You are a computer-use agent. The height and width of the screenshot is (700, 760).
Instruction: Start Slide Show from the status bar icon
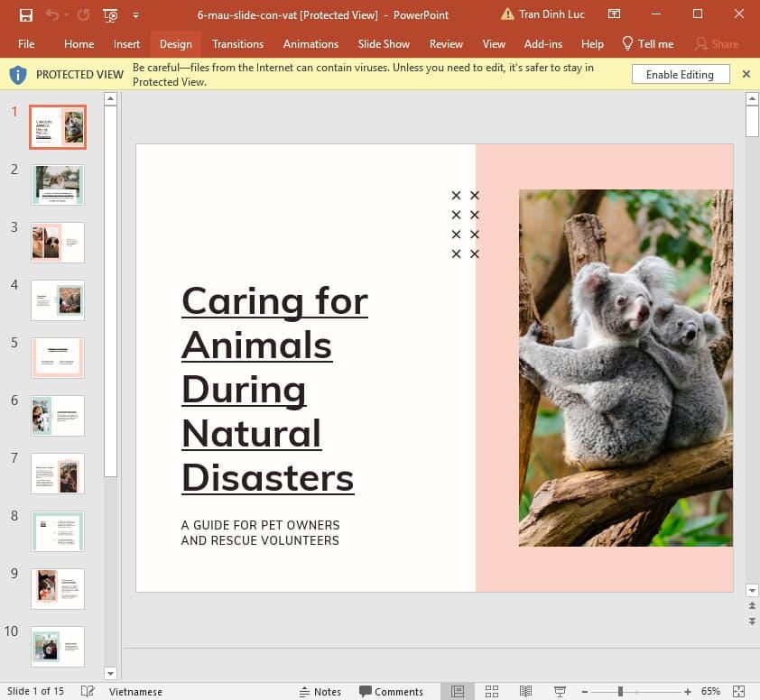(x=560, y=691)
